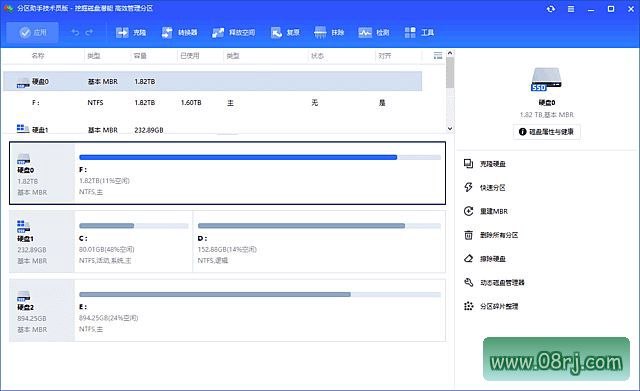The height and width of the screenshot is (391, 640).
Task: Select the 硬盘0 row in the disk list
Action: pos(213,81)
